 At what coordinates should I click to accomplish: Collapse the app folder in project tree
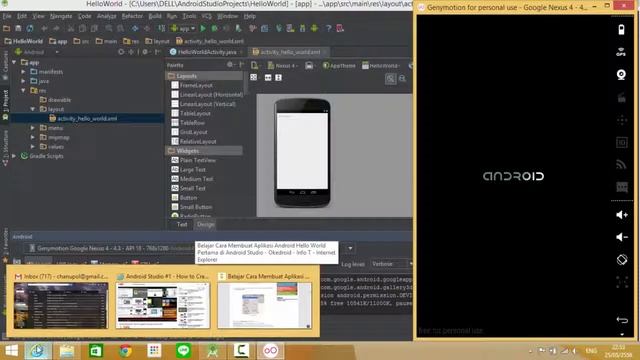tap(14, 62)
